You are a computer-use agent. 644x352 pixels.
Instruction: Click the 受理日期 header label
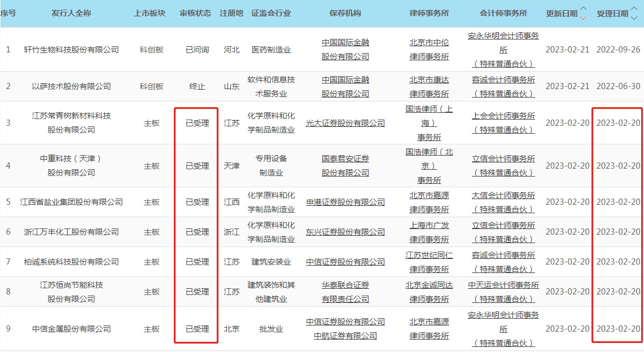[612, 14]
